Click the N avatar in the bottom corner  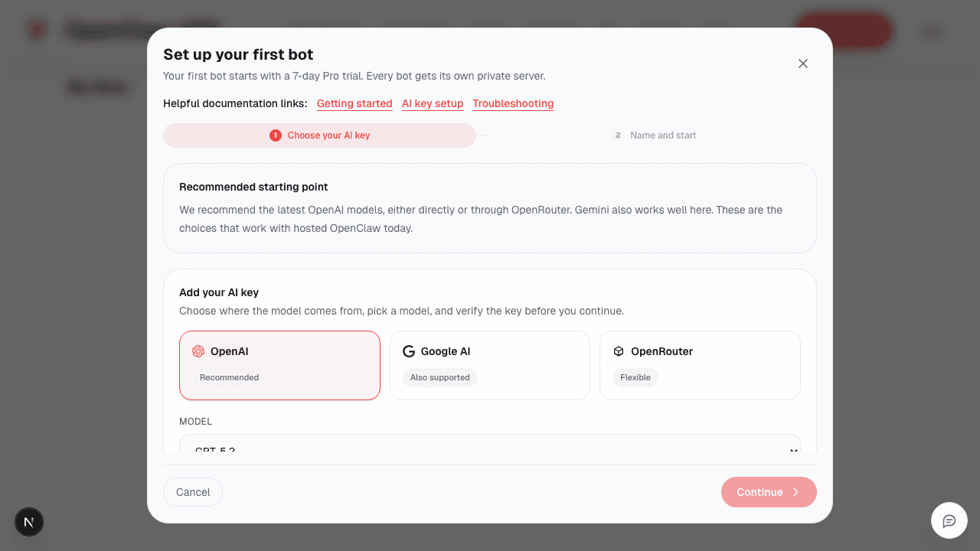[29, 521]
